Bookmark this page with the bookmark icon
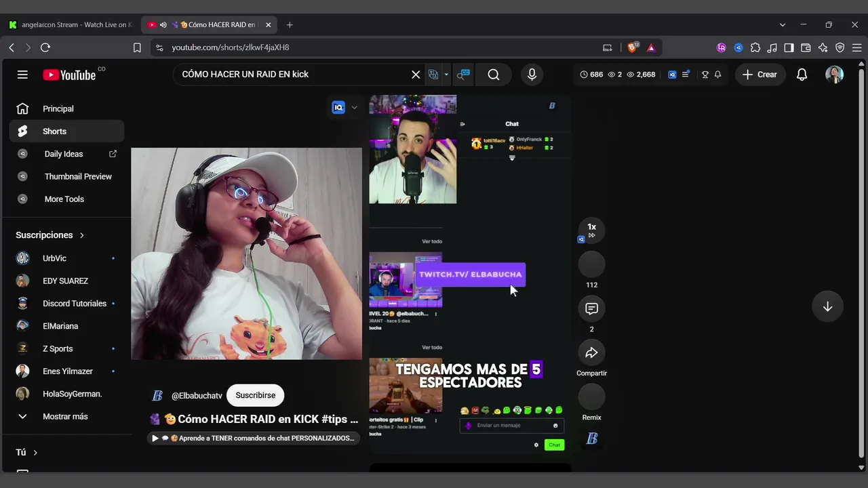This screenshot has width=868, height=488. [137, 47]
